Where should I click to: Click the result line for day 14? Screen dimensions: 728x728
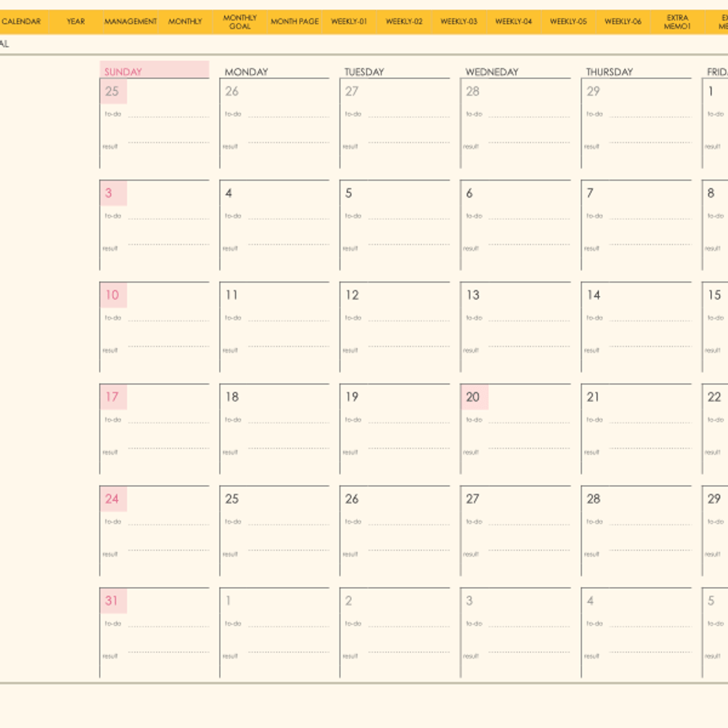coord(650,347)
